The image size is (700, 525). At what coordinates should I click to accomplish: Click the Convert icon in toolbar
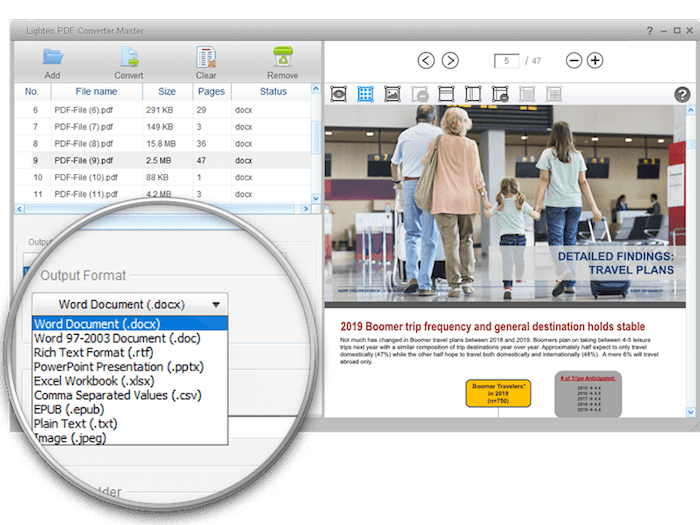click(x=128, y=57)
